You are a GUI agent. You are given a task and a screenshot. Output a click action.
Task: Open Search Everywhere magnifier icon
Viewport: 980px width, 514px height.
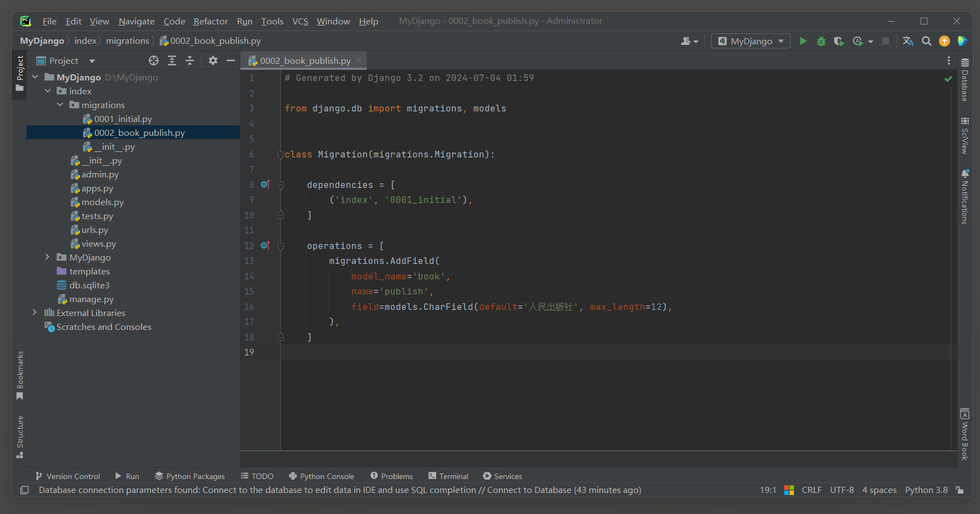point(926,41)
